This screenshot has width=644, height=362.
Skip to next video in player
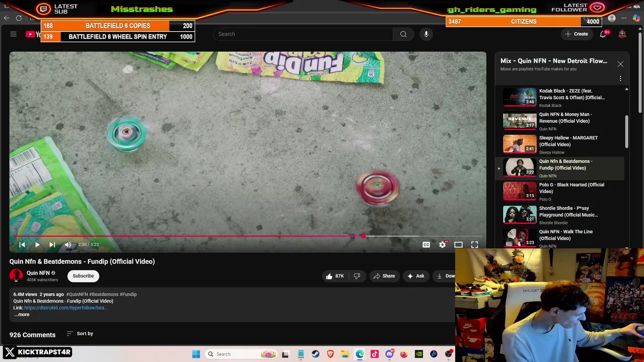click(52, 245)
